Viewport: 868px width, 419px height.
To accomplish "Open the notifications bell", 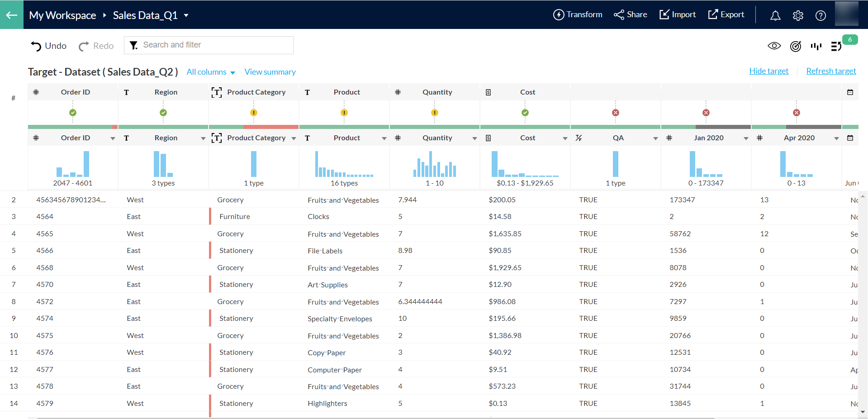I will point(775,15).
